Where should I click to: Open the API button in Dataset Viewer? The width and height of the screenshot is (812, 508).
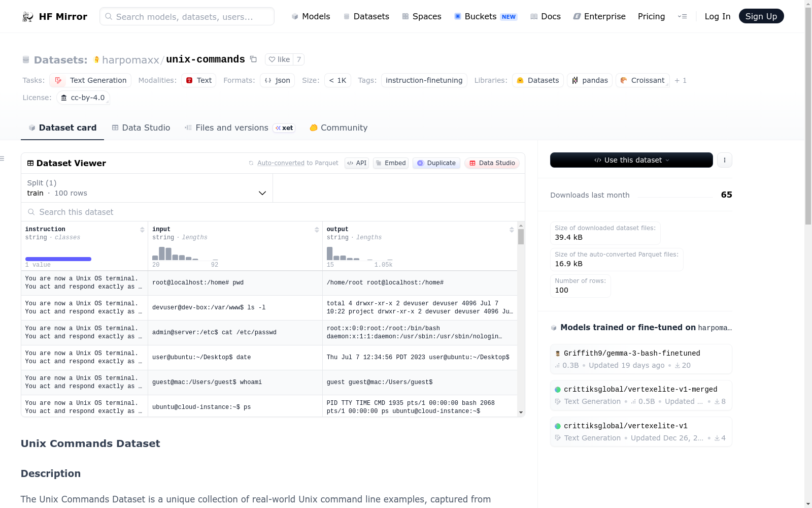tap(357, 163)
